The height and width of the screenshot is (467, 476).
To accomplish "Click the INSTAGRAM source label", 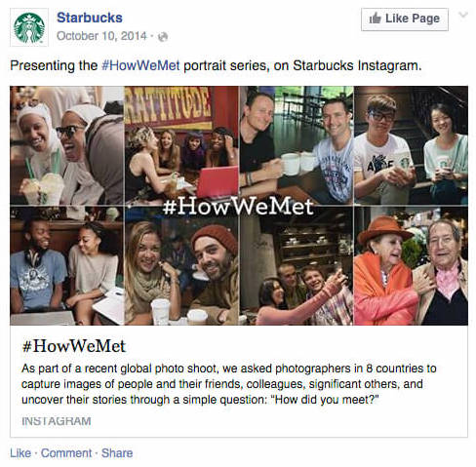I will point(57,421).
